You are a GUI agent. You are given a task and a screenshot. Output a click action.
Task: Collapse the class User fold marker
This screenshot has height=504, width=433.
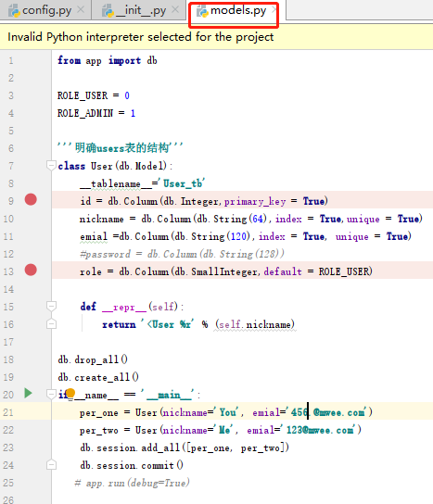click(51, 166)
